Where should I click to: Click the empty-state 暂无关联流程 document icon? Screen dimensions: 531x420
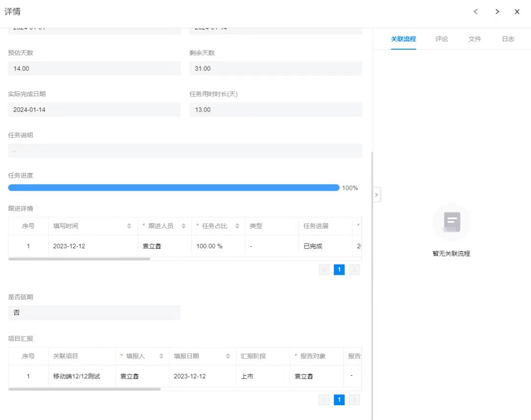point(451,222)
